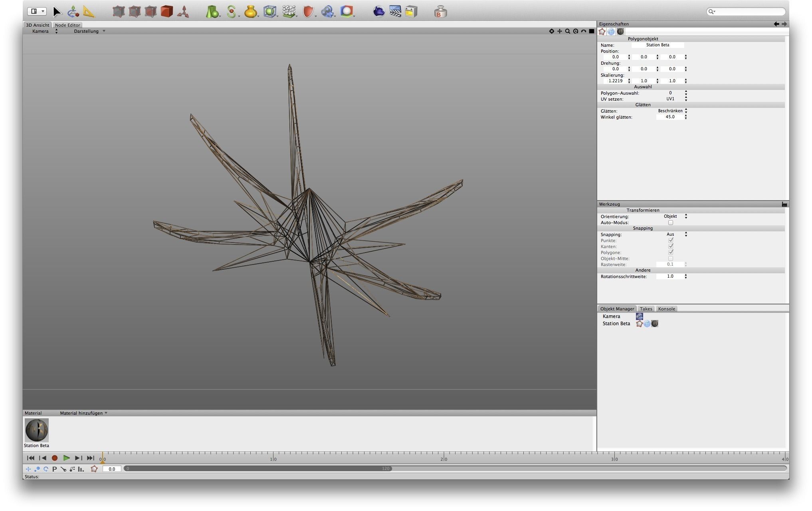Screen dimensions: 812x511
Task: Open the render clapperboard icon
Action: pos(395,12)
